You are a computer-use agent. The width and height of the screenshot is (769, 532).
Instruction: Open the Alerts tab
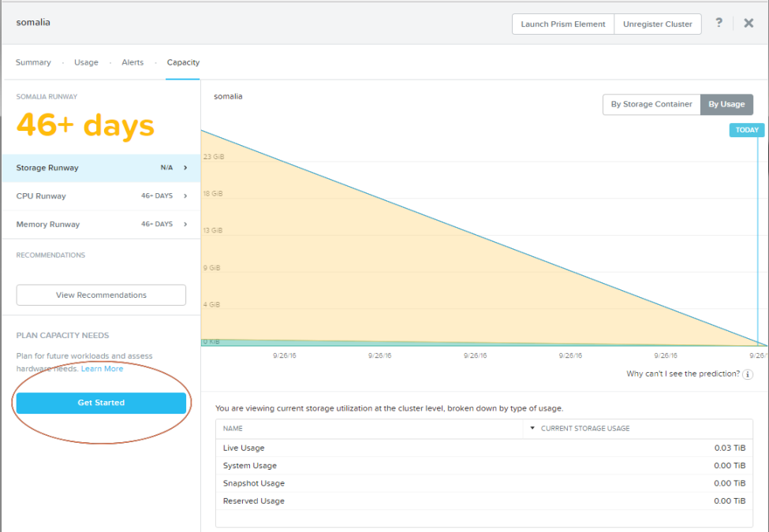(133, 62)
